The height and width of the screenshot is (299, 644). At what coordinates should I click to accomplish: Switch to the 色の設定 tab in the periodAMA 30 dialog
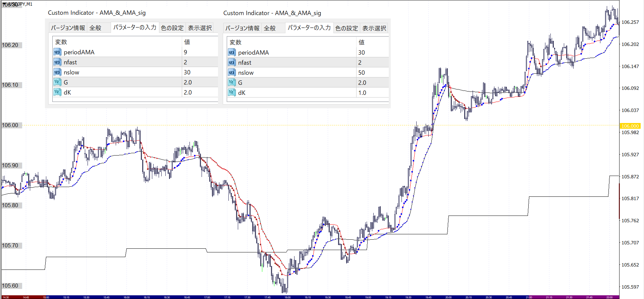(347, 28)
